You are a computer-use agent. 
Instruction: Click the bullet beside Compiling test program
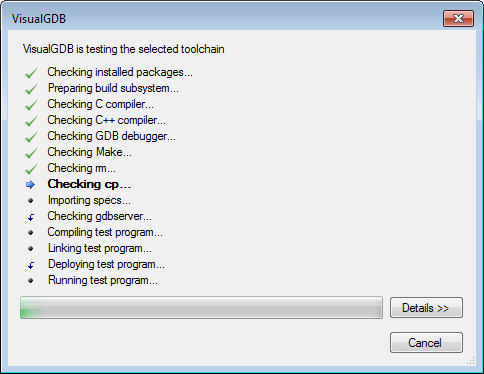31,233
